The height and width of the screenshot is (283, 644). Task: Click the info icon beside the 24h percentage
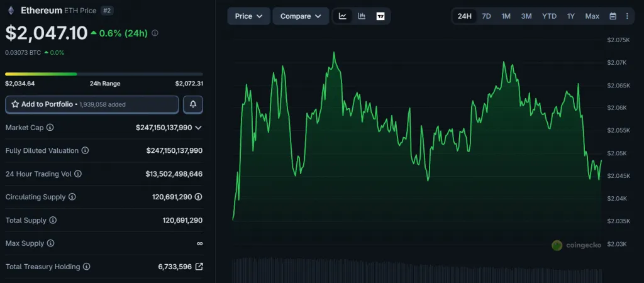(x=155, y=33)
